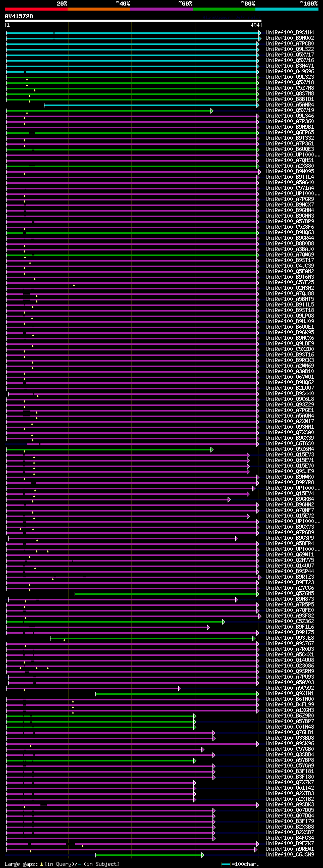Select the UniRef100_B9GKB4 label
This screenshot has width=323, height=868.
click(290, 499)
